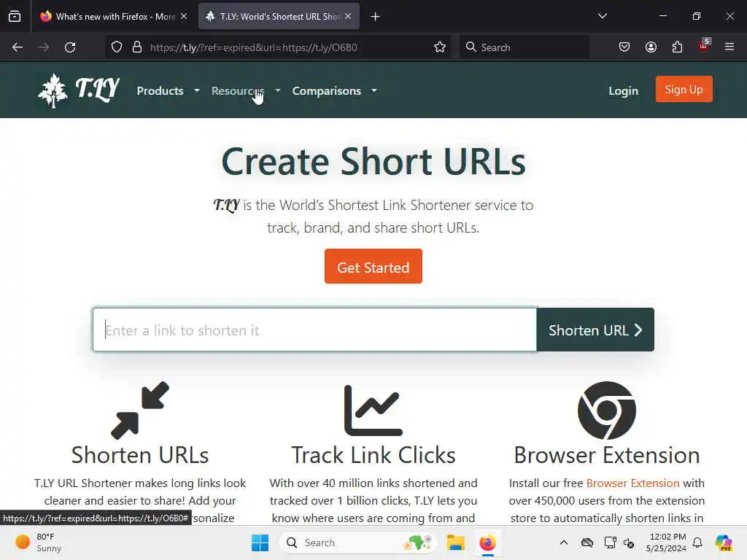The width and height of the screenshot is (747, 560).
Task: Open the Pocket save icon
Action: [624, 47]
